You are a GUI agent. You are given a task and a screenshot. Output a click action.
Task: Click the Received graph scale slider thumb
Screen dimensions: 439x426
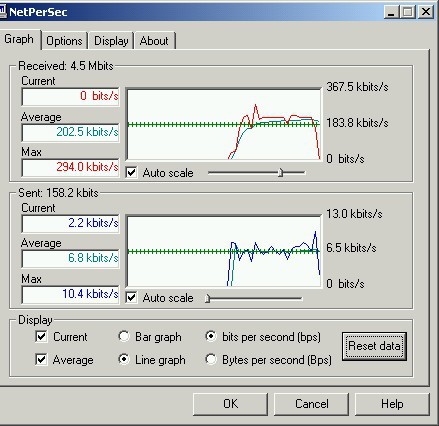coord(281,173)
